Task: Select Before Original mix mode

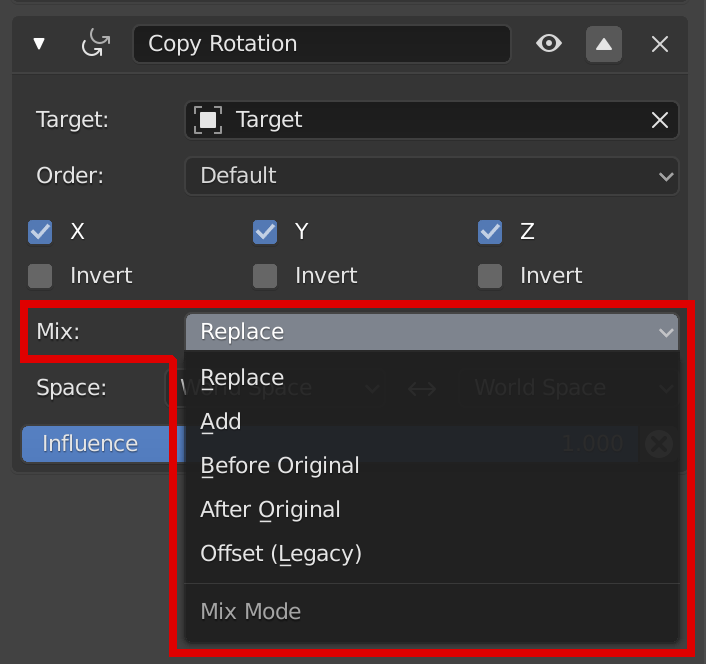Action: click(432, 465)
